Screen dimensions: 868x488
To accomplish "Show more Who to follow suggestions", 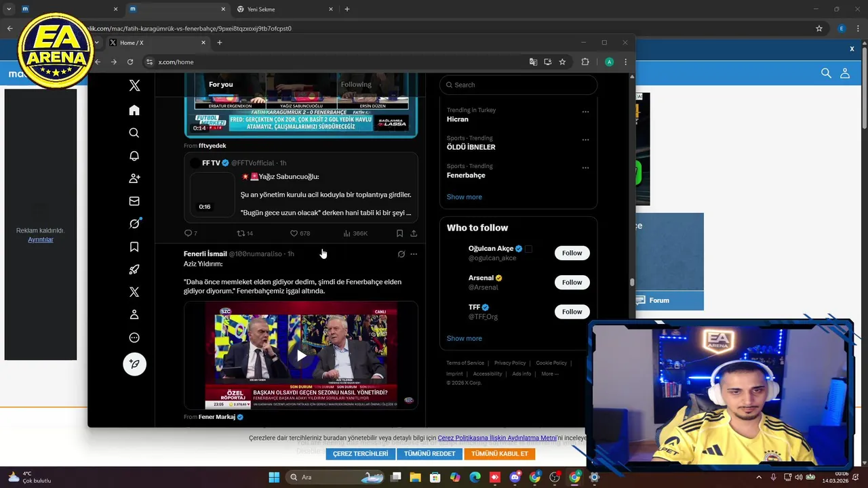I will coord(465,338).
